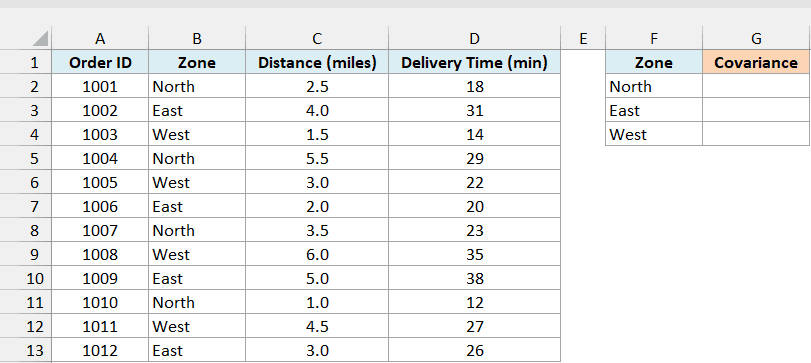The height and width of the screenshot is (363, 811).
Task: Click the Order ID header cell
Action: [100, 63]
